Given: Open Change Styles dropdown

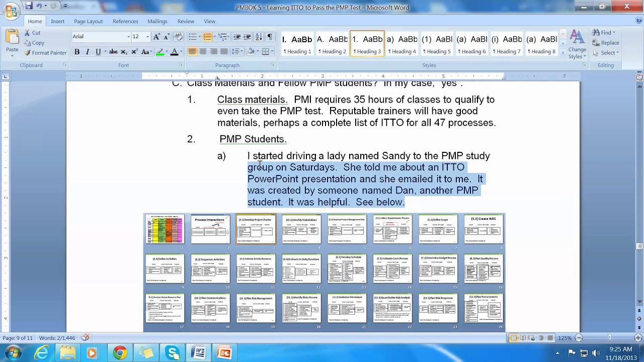Looking at the screenshot, I should tap(577, 45).
